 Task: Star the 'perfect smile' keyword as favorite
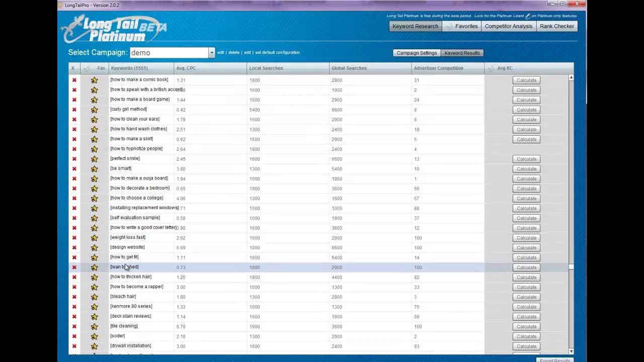(x=94, y=159)
